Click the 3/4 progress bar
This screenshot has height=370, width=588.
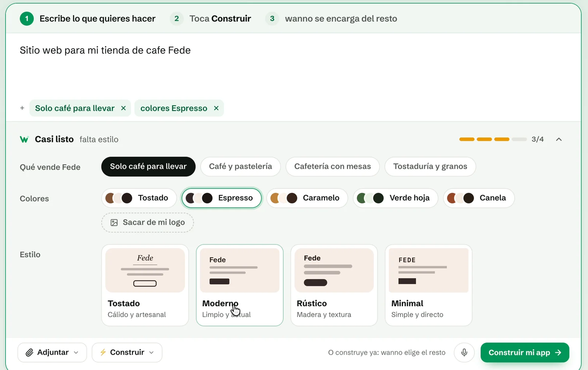click(493, 139)
